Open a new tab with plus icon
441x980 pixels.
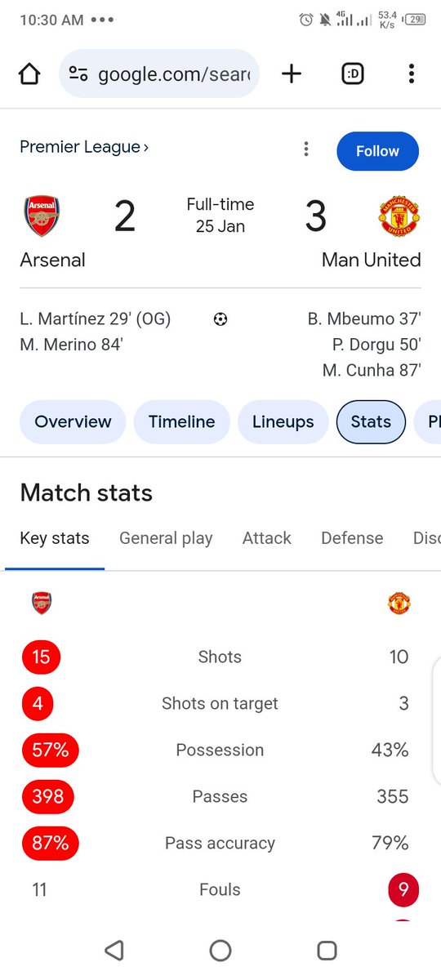pos(292,74)
